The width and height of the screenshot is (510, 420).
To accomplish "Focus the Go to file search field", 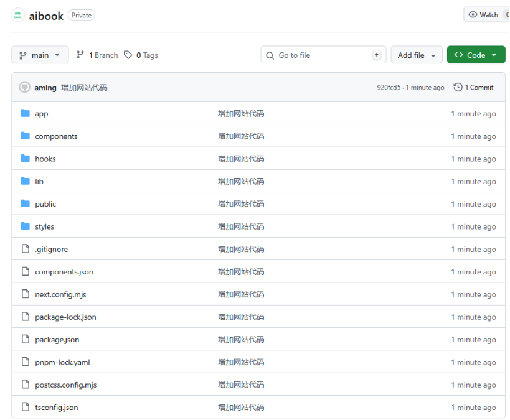I will pyautogui.click(x=323, y=55).
